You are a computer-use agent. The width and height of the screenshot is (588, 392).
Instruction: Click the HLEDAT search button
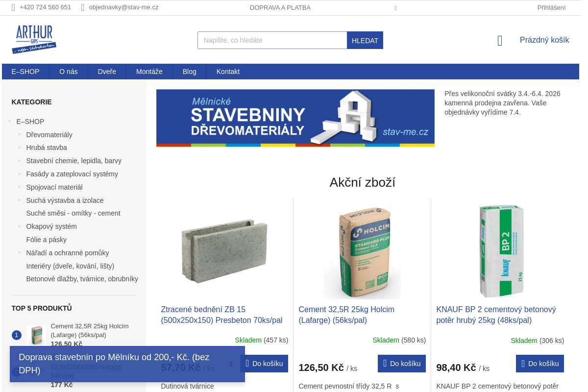click(x=365, y=40)
